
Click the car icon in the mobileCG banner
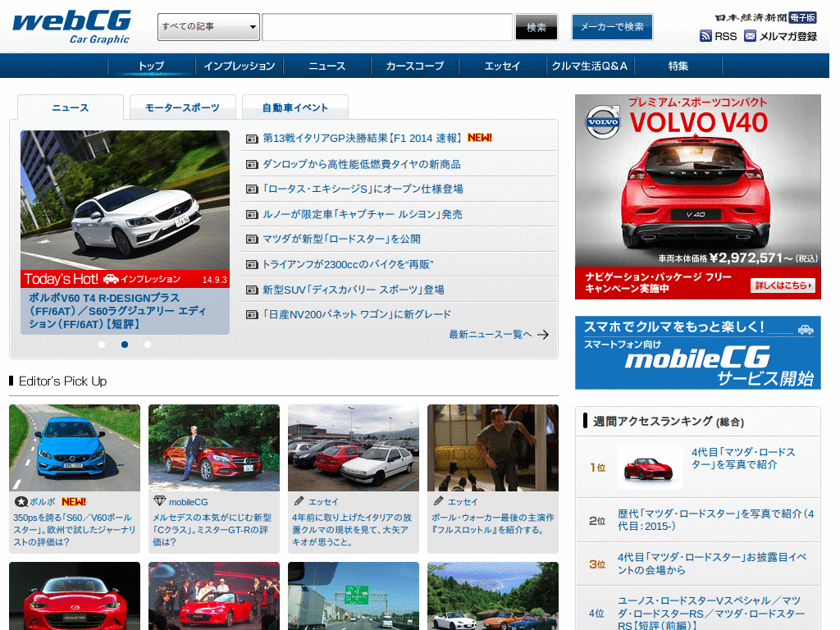click(x=806, y=330)
